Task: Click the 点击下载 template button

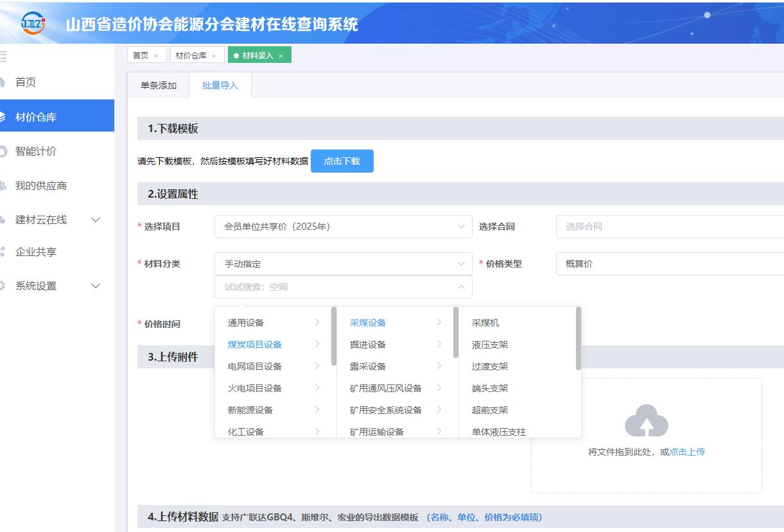Action: 342,161
